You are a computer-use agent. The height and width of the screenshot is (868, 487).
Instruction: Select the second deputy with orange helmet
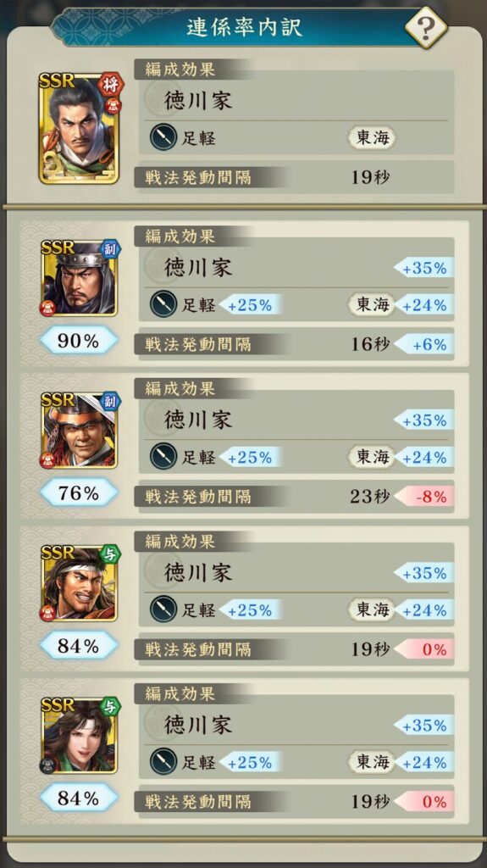tap(79, 430)
